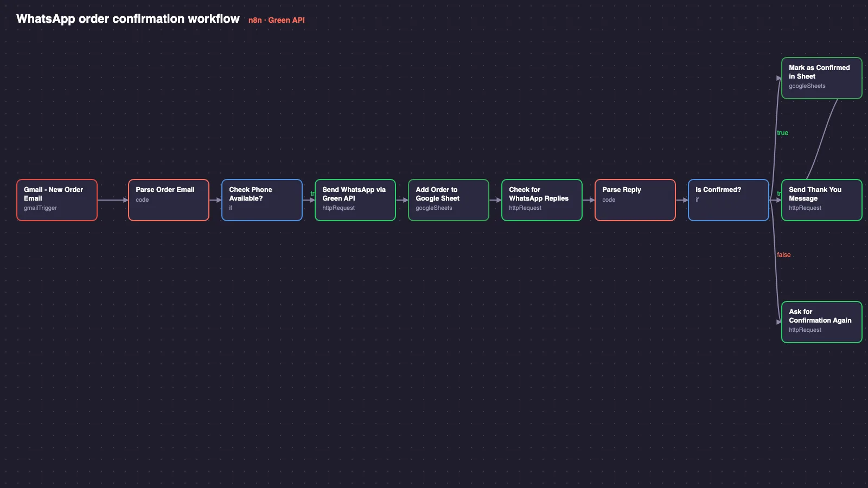This screenshot has height=488, width=868.
Task: Click the gmailTrigger type label
Action: coord(40,208)
